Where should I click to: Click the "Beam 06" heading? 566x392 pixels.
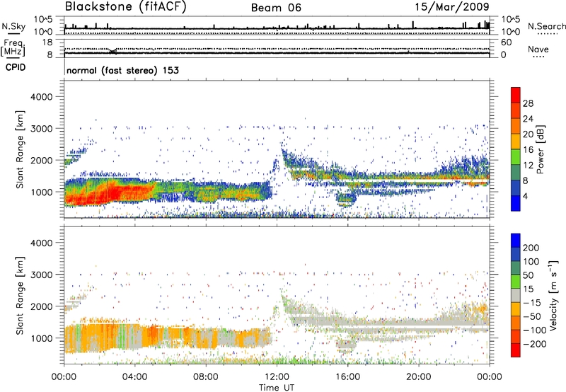(276, 8)
